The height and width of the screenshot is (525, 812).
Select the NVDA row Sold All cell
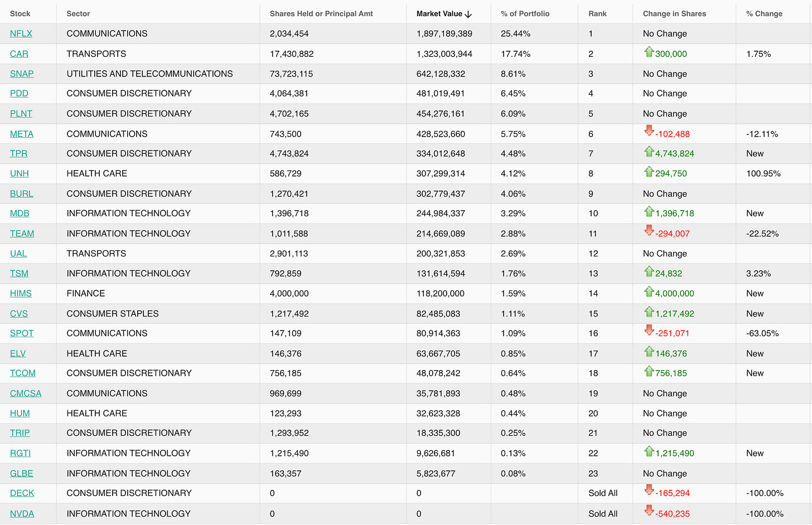(x=603, y=513)
